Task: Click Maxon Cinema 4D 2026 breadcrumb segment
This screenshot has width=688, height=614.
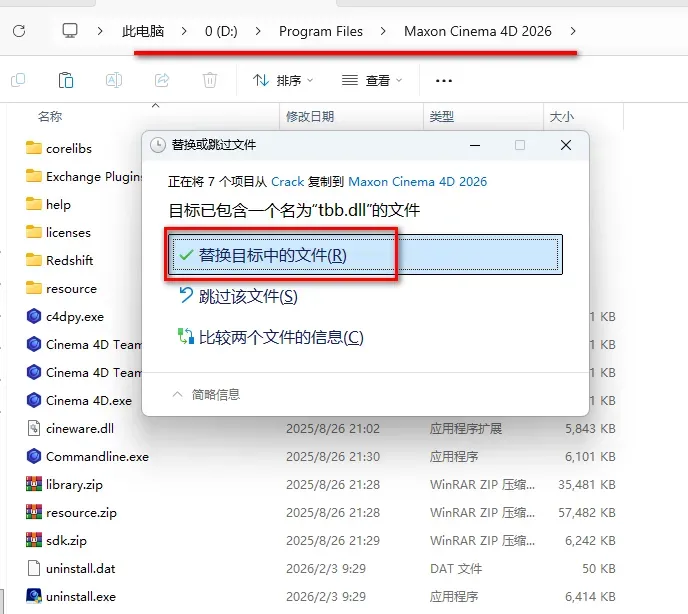Action: [477, 31]
